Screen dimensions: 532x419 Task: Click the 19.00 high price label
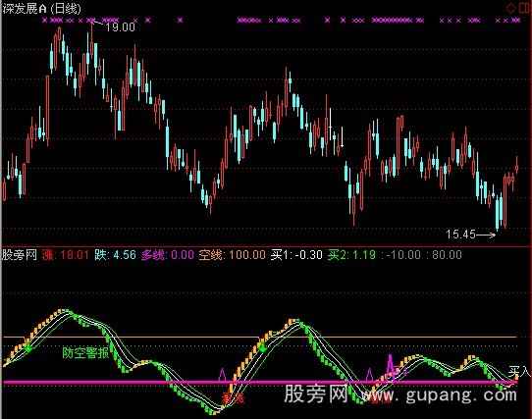(x=120, y=27)
